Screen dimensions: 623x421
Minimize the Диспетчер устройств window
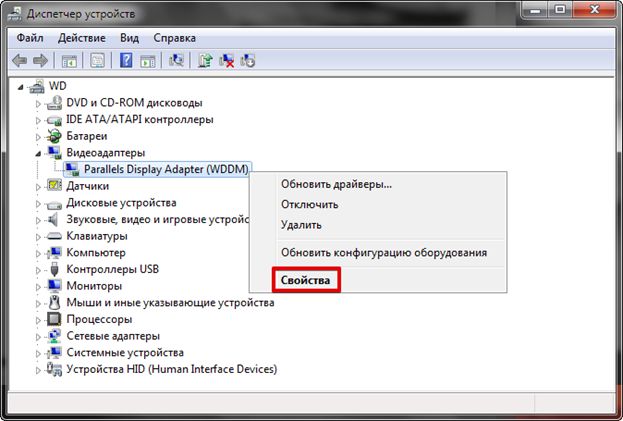click(535, 10)
